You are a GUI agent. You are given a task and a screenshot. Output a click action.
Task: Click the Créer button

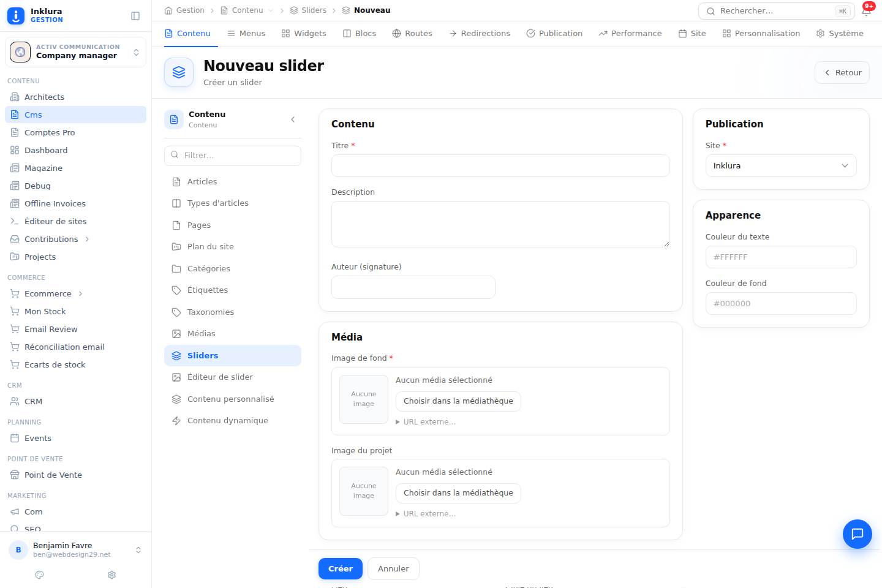coord(341,568)
